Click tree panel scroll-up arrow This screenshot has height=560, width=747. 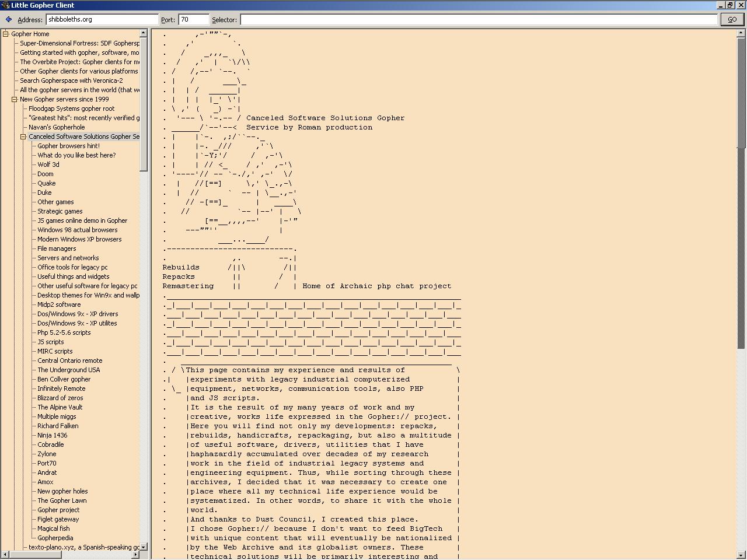pos(143,33)
